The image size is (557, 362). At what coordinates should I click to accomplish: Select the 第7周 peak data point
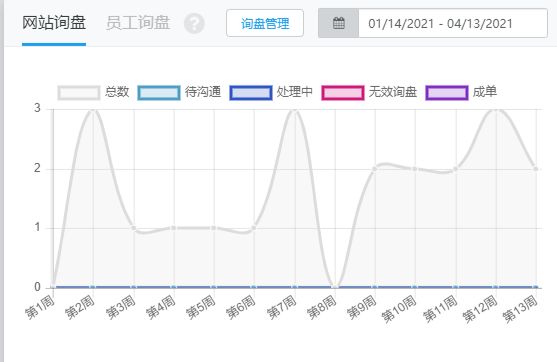tap(294, 109)
